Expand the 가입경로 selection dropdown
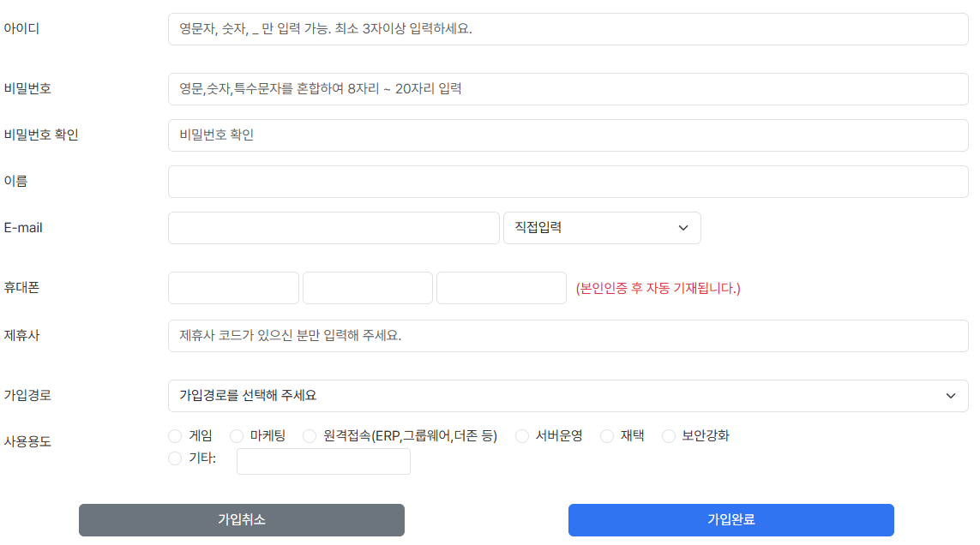 [x=568, y=396]
